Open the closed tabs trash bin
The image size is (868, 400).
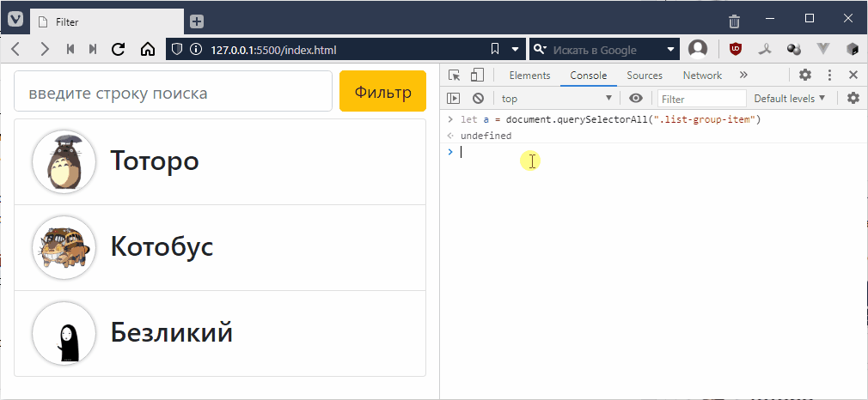[734, 21]
